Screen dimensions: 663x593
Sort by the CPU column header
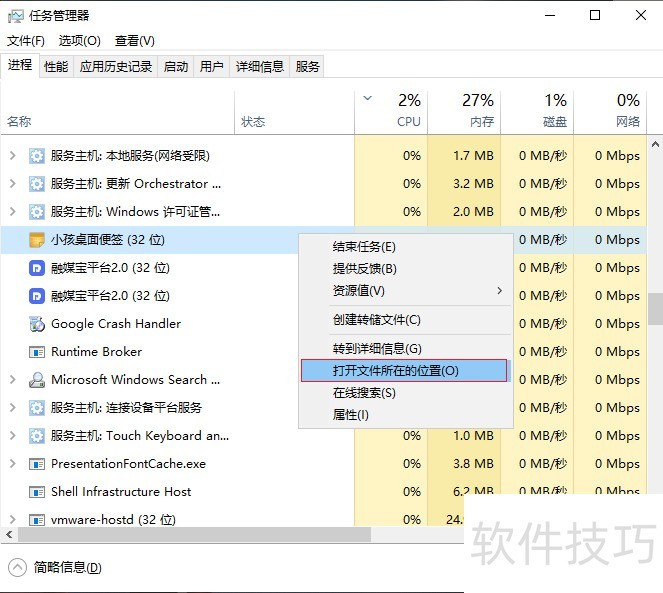click(x=391, y=113)
